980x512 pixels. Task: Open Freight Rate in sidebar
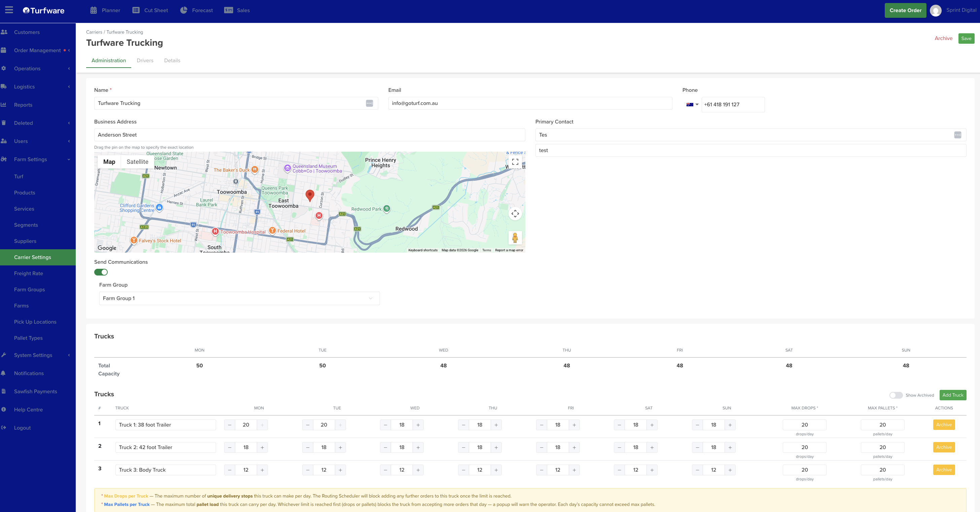pos(29,273)
